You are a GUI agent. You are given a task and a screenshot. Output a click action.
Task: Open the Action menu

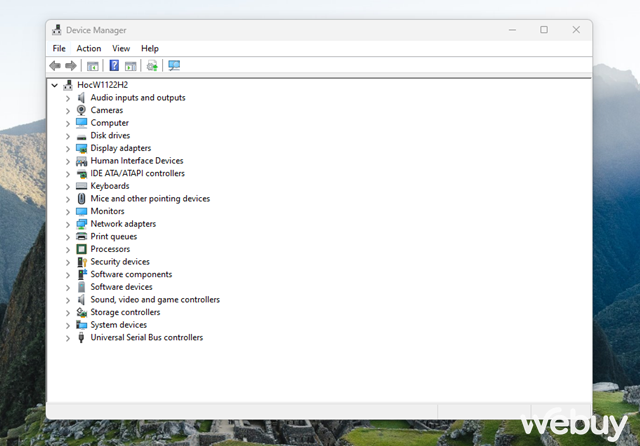click(x=89, y=48)
